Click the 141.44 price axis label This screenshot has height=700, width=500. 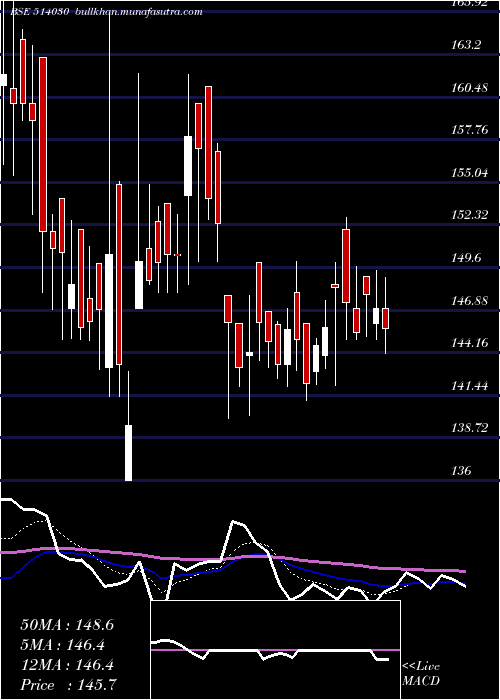coord(469,386)
